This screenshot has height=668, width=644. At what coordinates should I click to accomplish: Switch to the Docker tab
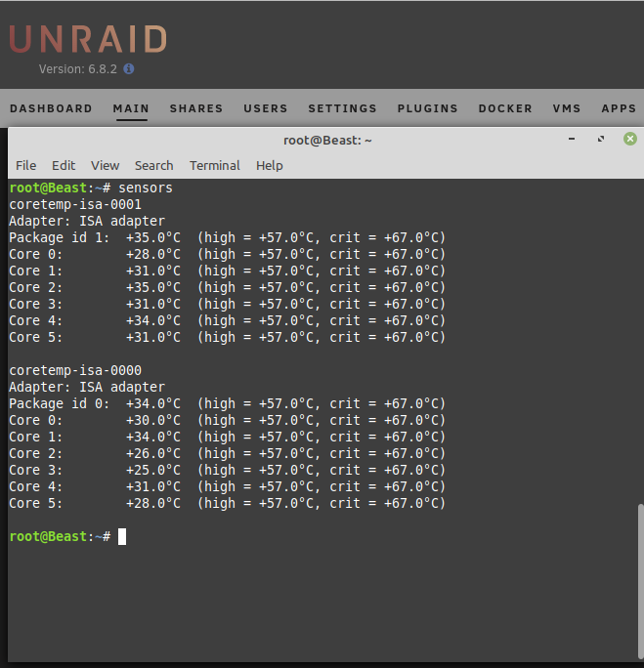pos(505,108)
